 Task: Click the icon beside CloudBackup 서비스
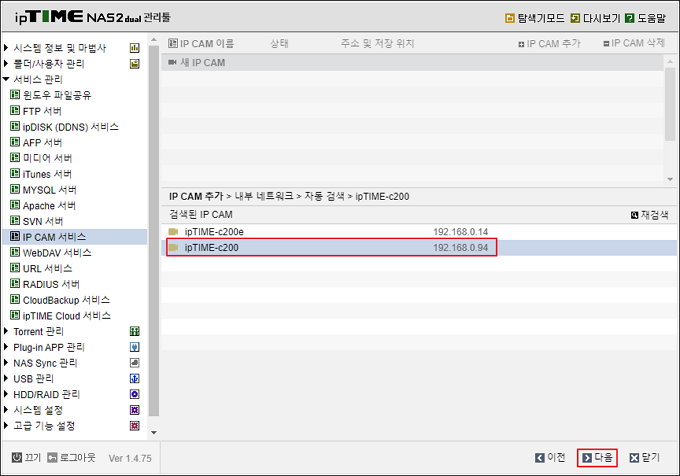(x=15, y=300)
